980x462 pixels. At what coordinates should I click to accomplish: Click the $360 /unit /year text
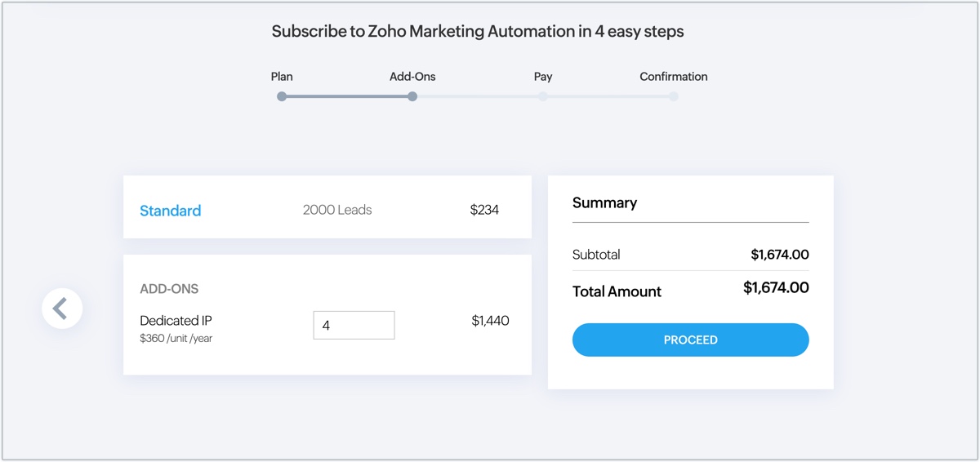(176, 338)
